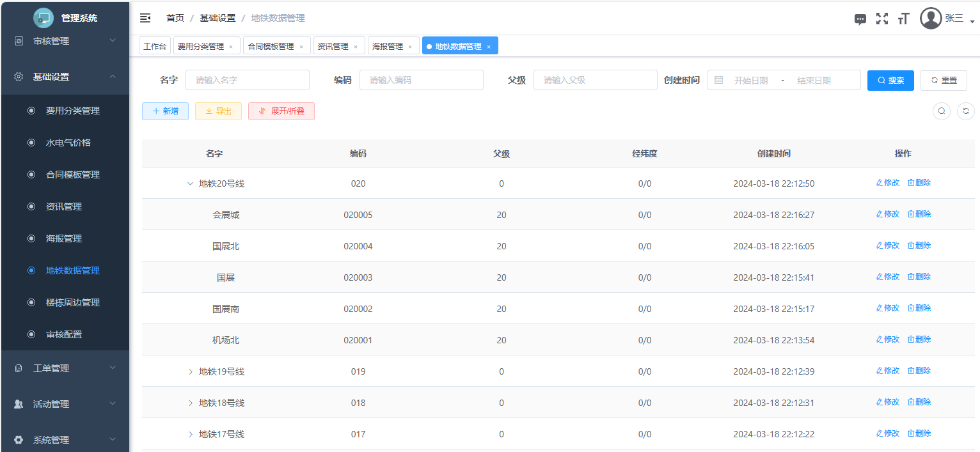Open the font size setting icon
This screenshot has height=452, width=980.
903,19
